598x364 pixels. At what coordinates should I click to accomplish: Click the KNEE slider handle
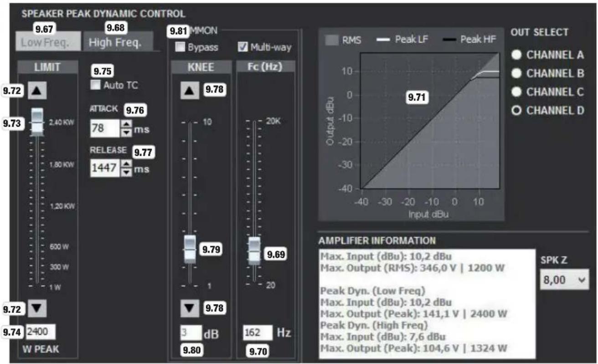tap(191, 249)
